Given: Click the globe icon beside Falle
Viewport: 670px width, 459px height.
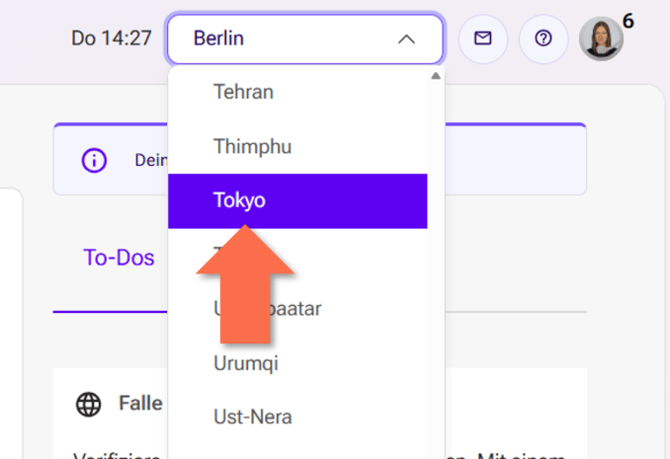Looking at the screenshot, I should [x=89, y=404].
